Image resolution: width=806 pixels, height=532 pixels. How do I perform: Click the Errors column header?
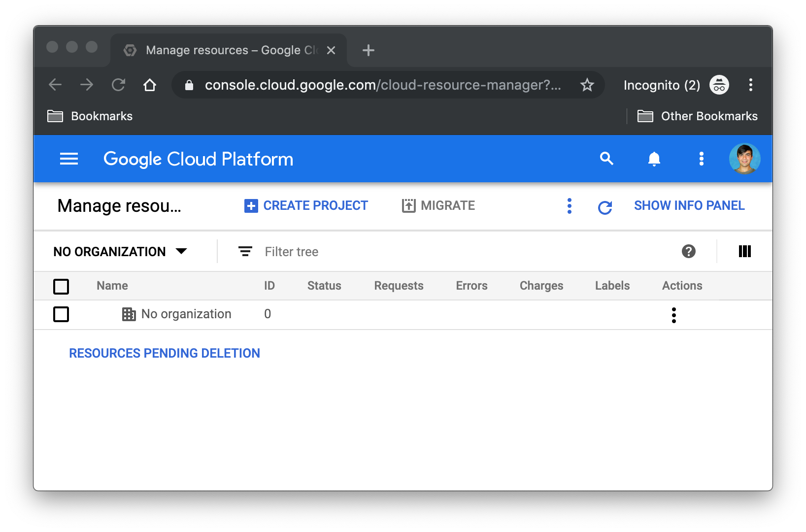coord(471,286)
